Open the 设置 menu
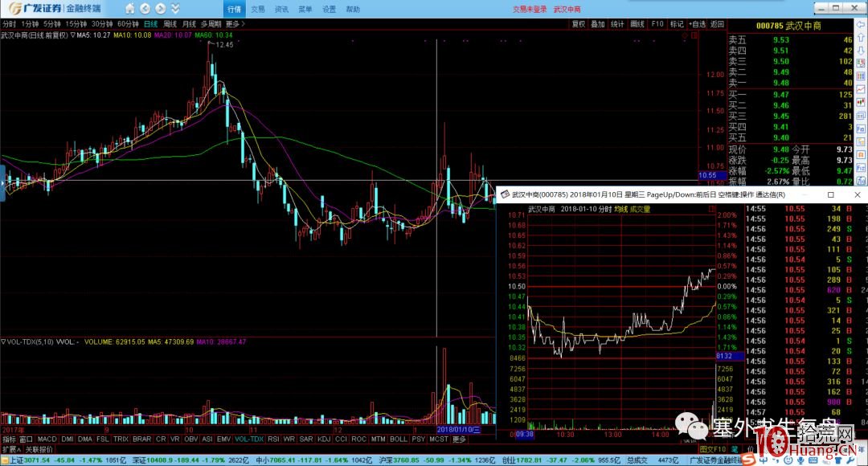 click(329, 9)
